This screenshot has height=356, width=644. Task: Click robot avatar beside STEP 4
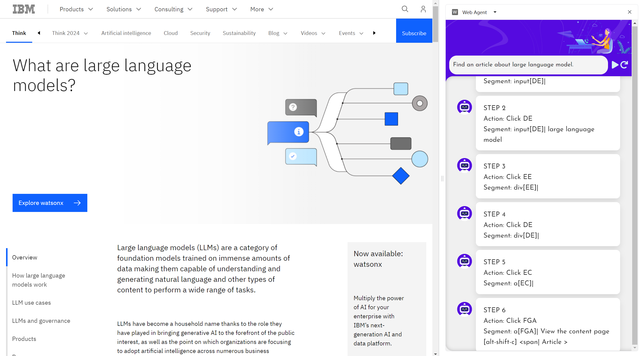click(x=464, y=213)
